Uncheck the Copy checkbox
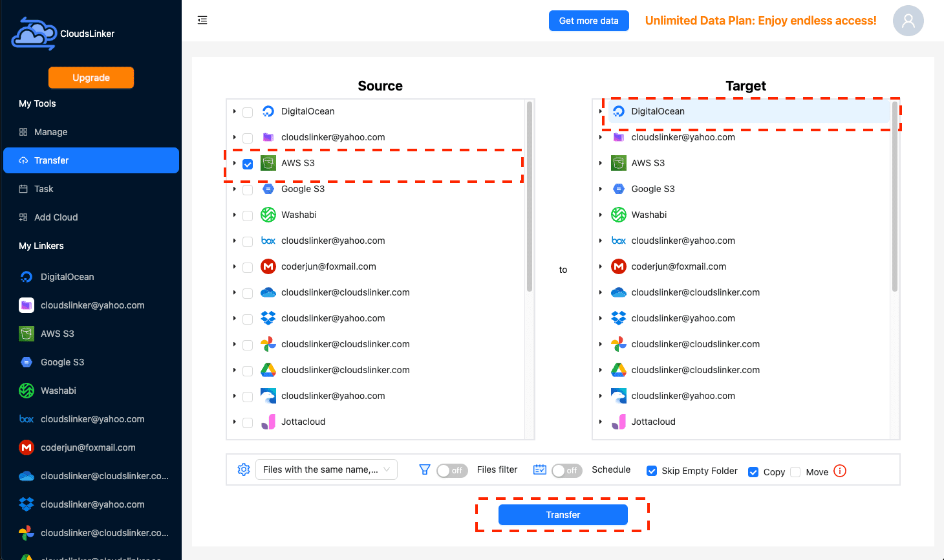This screenshot has height=560, width=944. click(x=753, y=472)
